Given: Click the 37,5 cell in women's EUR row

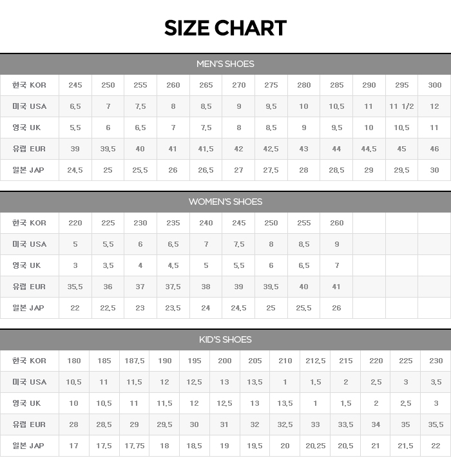Looking at the screenshot, I should coord(173,287).
